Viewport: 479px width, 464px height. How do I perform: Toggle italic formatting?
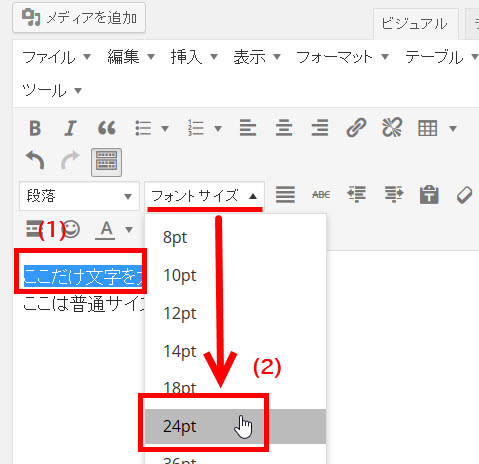point(70,128)
